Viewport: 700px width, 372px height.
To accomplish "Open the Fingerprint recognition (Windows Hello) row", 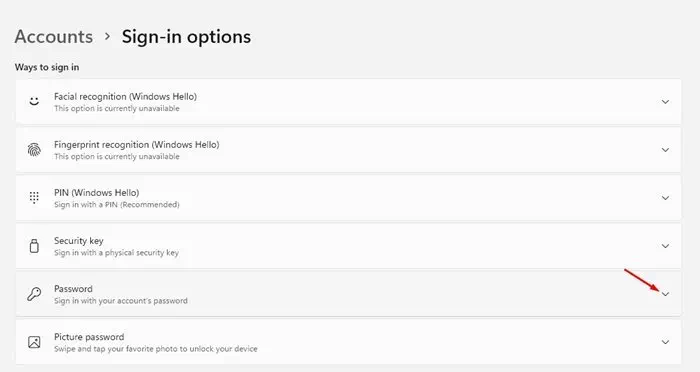I will tap(348, 150).
